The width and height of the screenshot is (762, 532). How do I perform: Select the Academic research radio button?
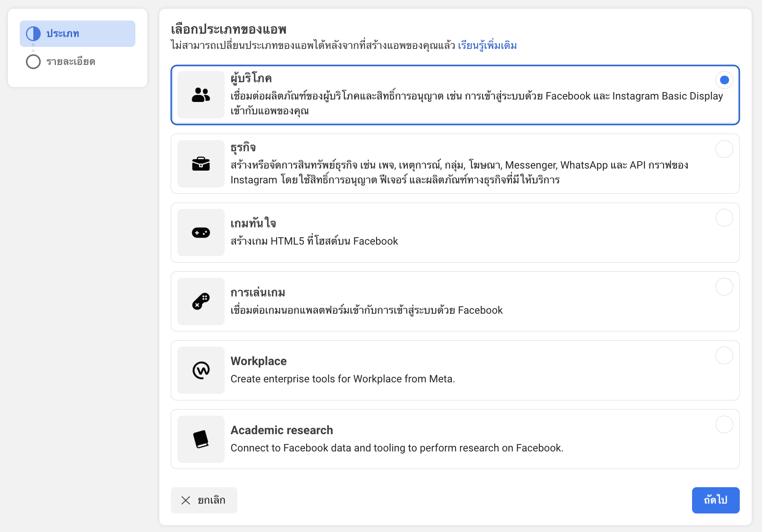pos(724,424)
